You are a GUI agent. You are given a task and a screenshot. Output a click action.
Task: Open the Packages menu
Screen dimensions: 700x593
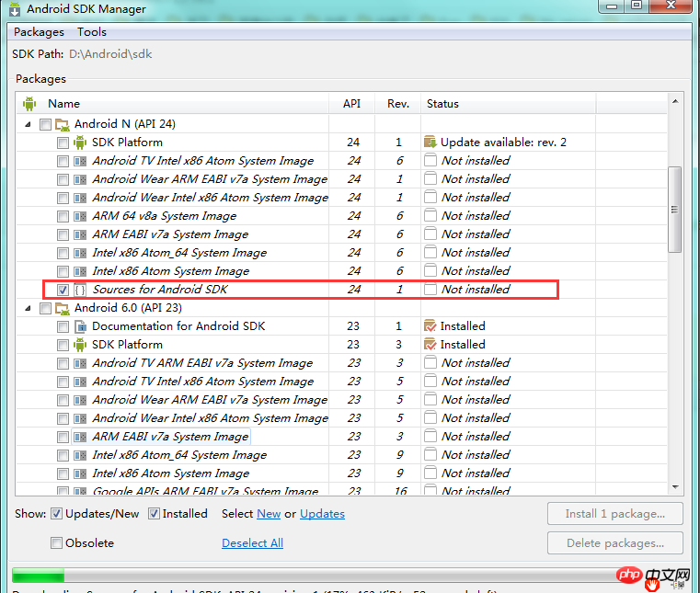39,32
